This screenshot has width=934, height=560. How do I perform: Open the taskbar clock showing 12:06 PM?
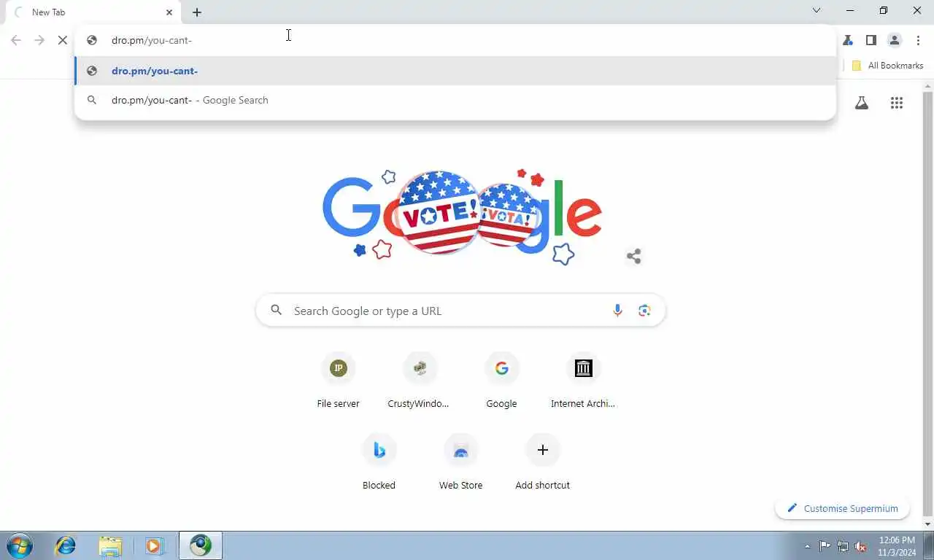[x=897, y=546]
